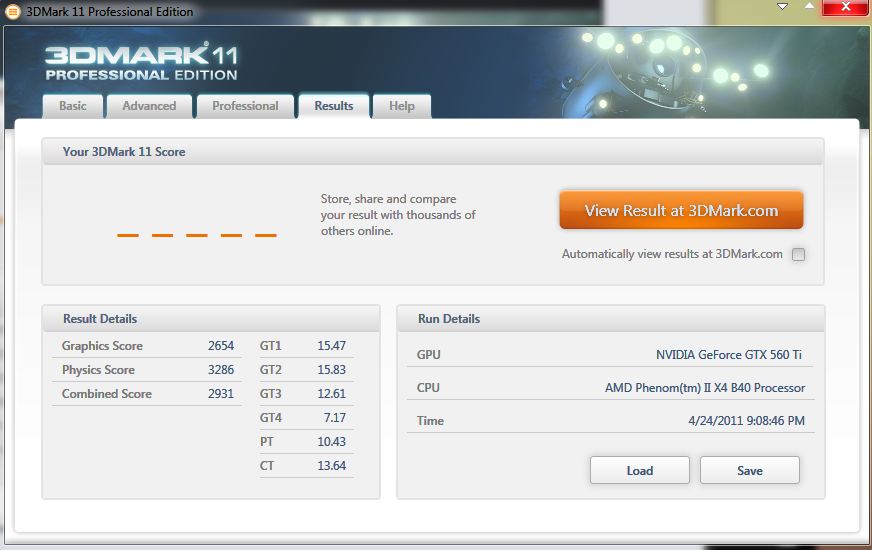Click the 3DMark 11 Professional Edition logo
The image size is (872, 550).
(x=141, y=62)
